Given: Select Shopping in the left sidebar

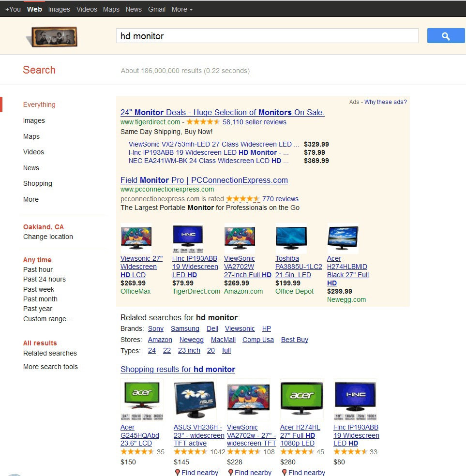Looking at the screenshot, I should point(38,184).
